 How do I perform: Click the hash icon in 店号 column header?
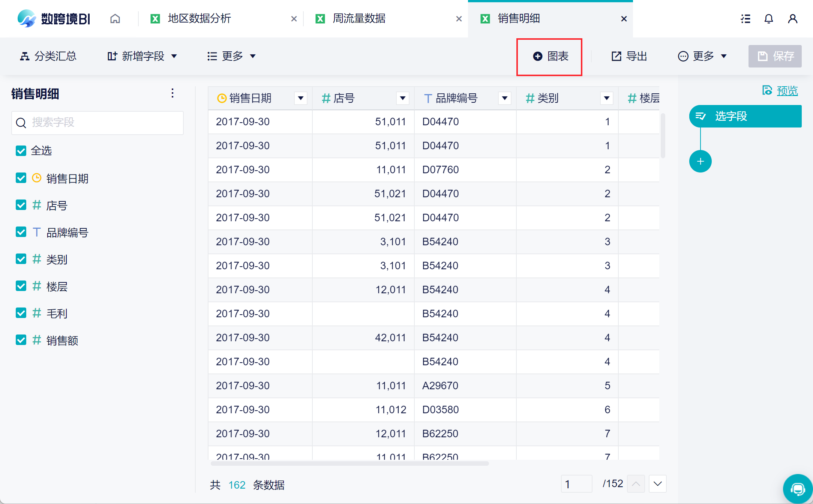point(326,98)
